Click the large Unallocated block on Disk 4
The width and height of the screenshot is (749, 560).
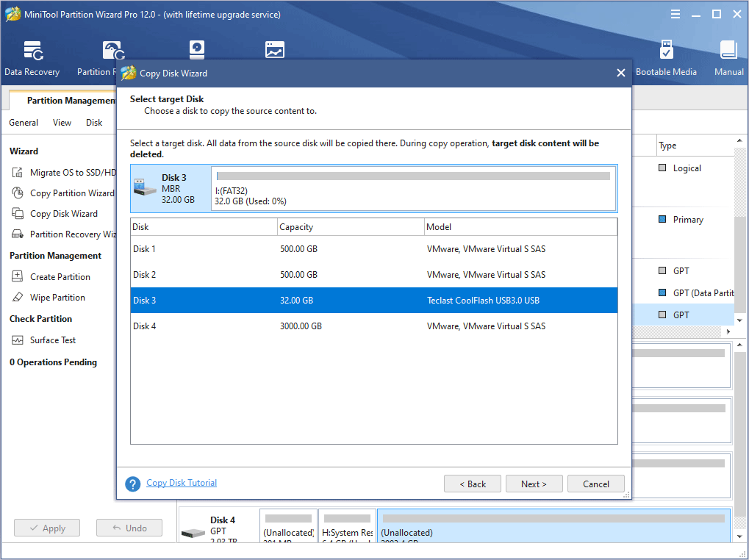[x=554, y=525]
